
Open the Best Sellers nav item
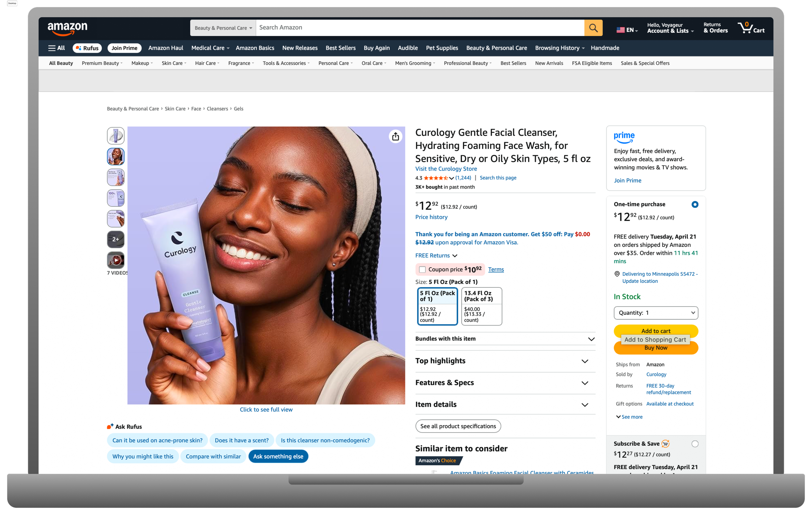(x=340, y=48)
